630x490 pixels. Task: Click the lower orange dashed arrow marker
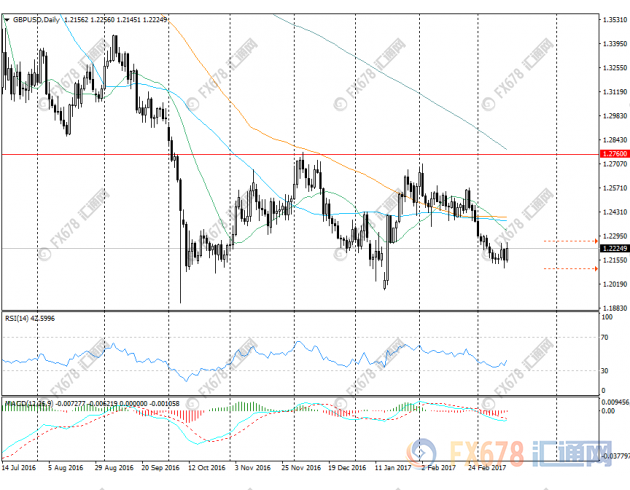pyautogui.click(x=570, y=268)
